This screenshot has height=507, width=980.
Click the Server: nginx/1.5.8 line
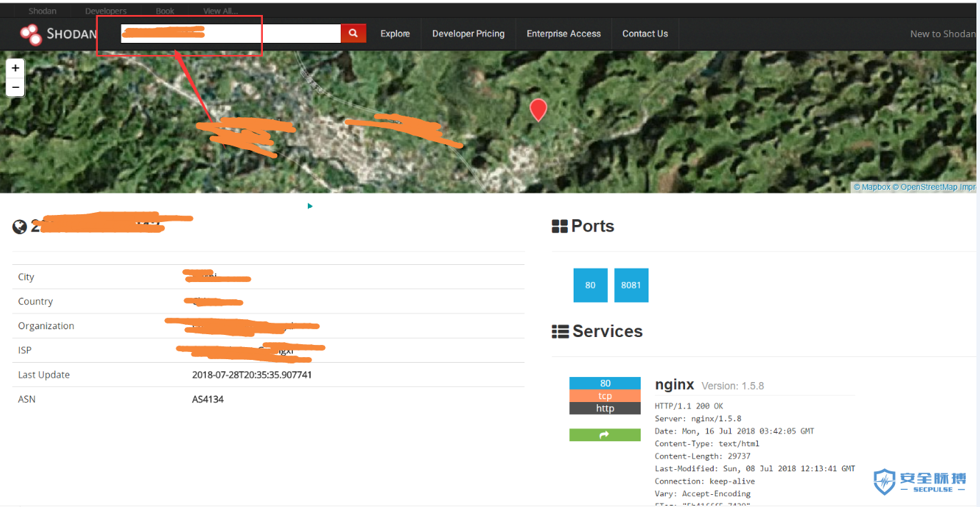[698, 419]
